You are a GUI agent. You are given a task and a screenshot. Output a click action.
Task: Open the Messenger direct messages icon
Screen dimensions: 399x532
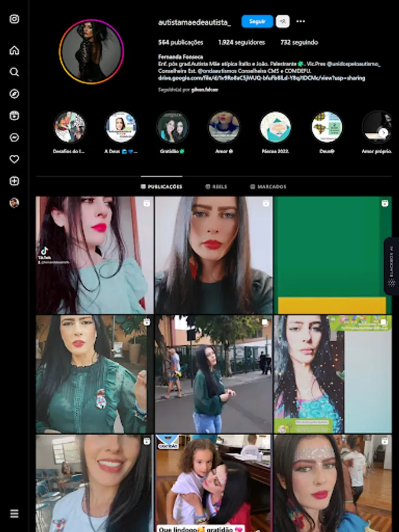pos(14,137)
